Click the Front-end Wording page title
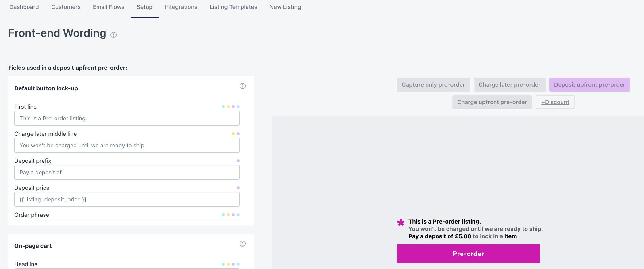Image resolution: width=644 pixels, height=269 pixels. (x=57, y=33)
